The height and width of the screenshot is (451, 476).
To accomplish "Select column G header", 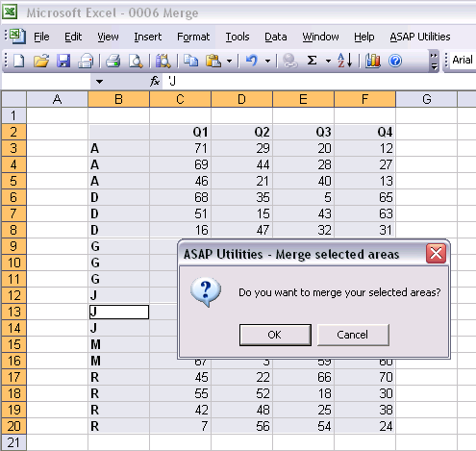I will point(426,99).
